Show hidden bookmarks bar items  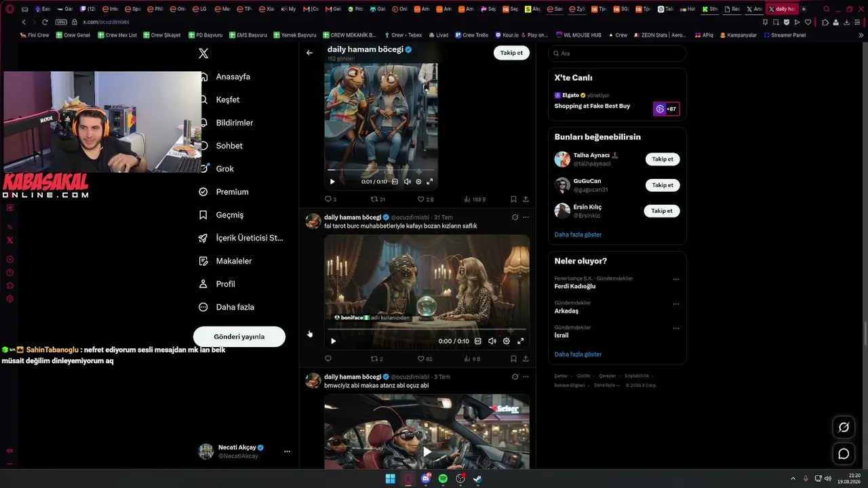861,35
